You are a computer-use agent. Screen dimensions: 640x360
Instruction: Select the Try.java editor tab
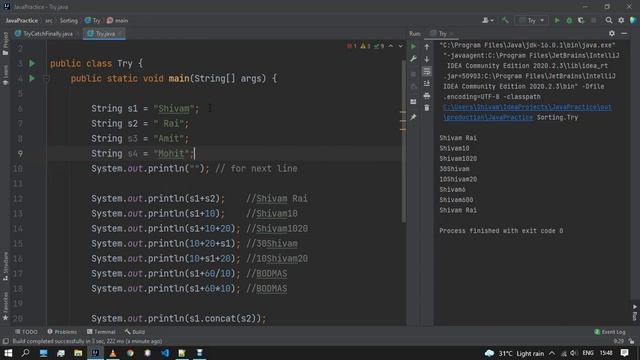[104, 34]
